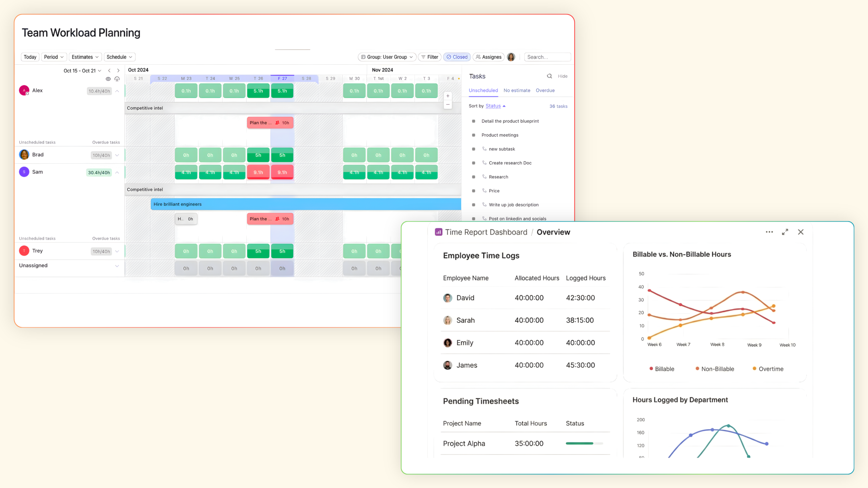This screenshot has height=488, width=868.
Task: Open the Period dropdown
Action: [54, 57]
